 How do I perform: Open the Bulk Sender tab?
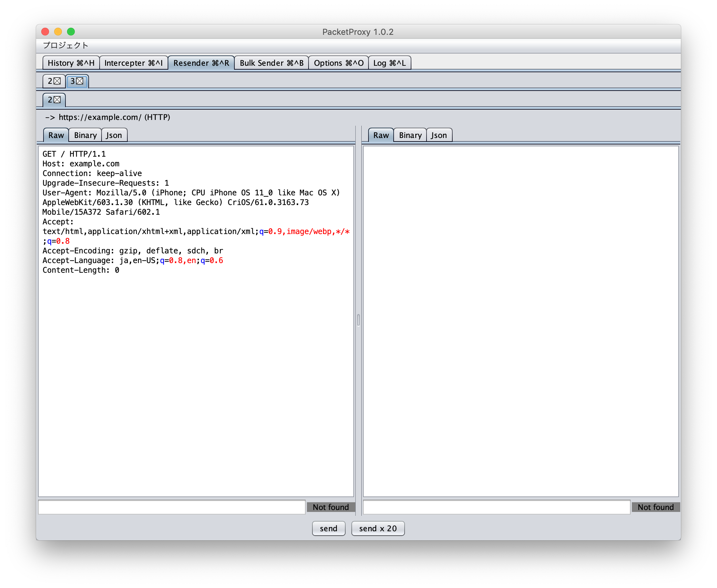pos(272,63)
